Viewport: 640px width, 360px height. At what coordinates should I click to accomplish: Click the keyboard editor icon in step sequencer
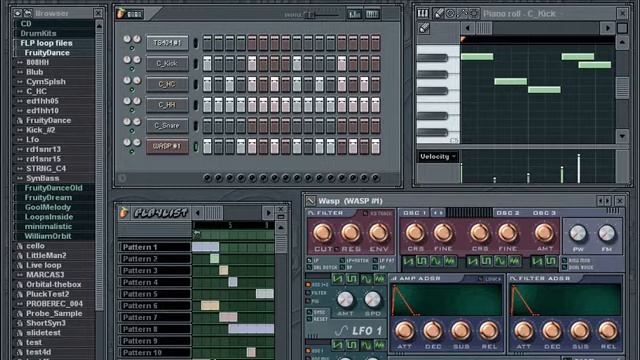[x=372, y=14]
